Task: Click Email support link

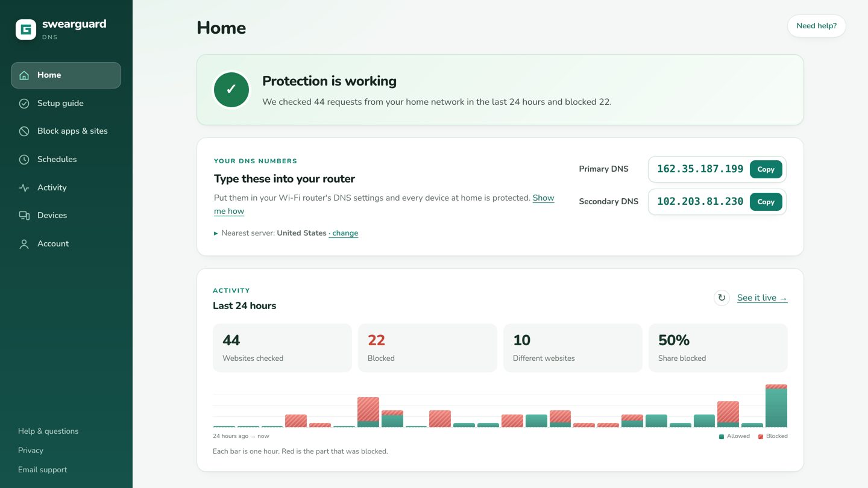Action: [x=43, y=470]
